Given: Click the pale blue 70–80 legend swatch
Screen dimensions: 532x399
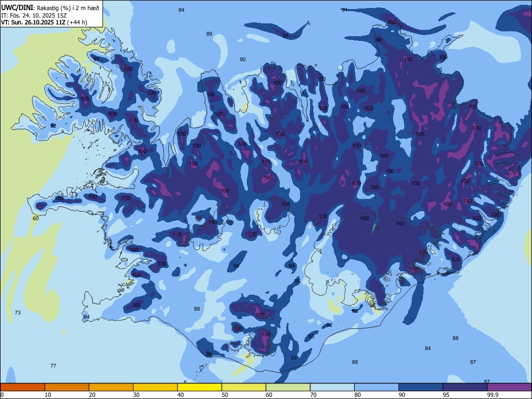Looking at the screenshot, I should click(332, 387).
